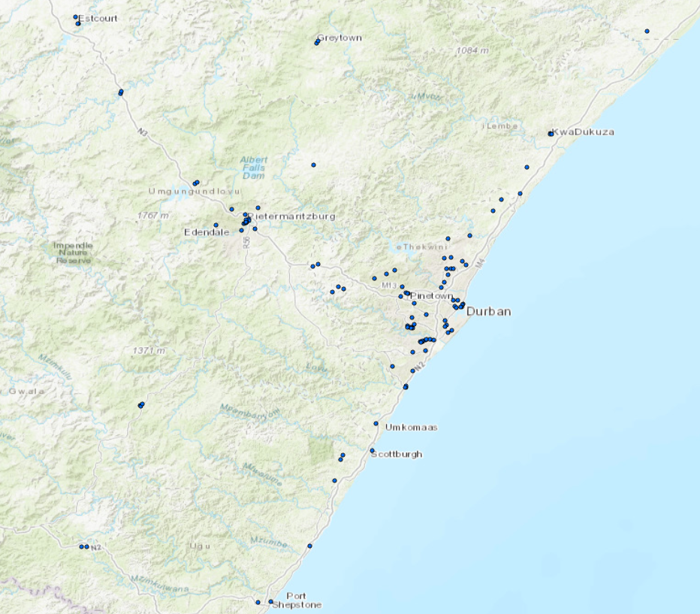Click the blue marker at KwaDukuza
Viewport: 700px width, 614px height.
(x=551, y=134)
